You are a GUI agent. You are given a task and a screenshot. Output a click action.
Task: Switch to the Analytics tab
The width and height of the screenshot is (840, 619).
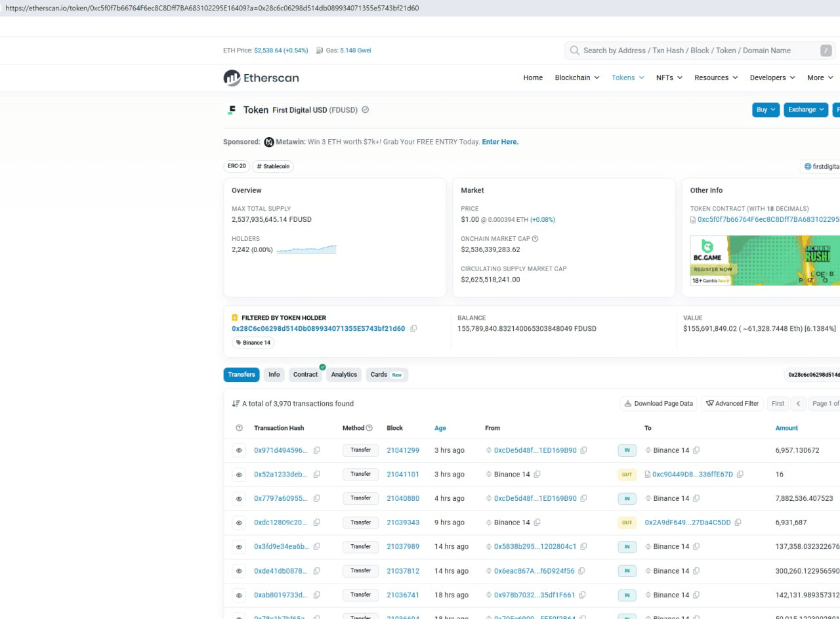344,375
